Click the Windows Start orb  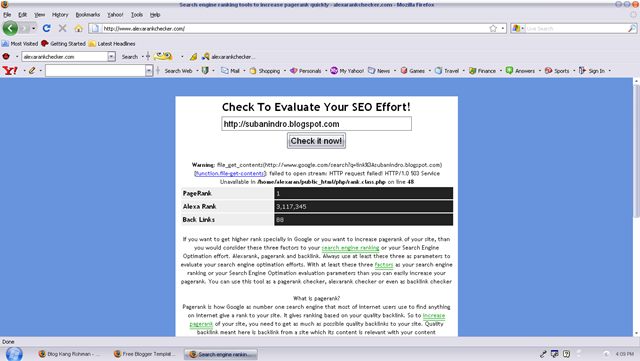pyautogui.click(x=14, y=354)
